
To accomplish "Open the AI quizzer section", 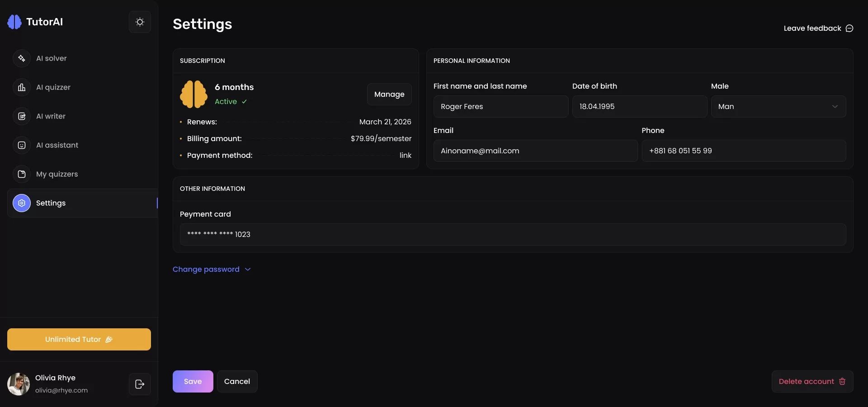I will 53,87.
